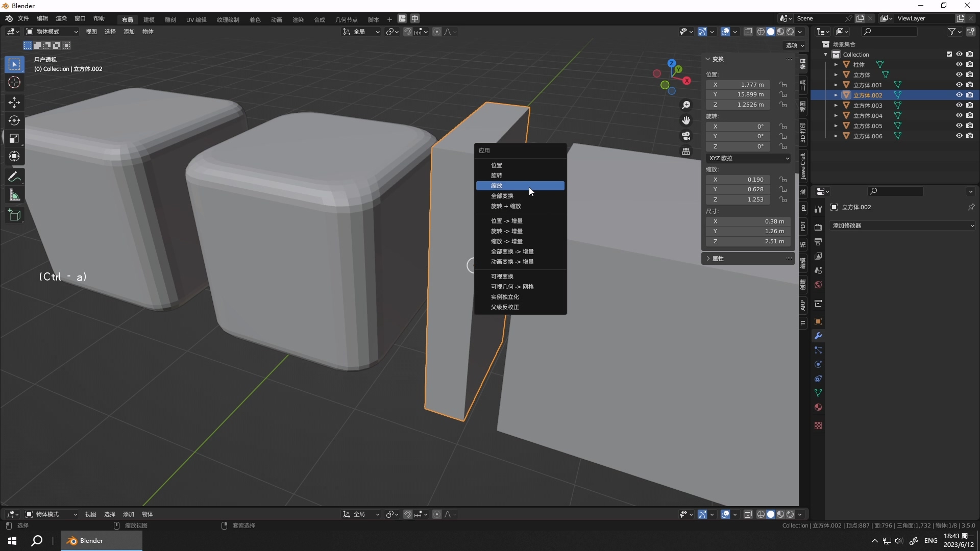980x551 pixels.
Task: Uncheck the Collection exclude checkbox
Action: (x=949, y=54)
